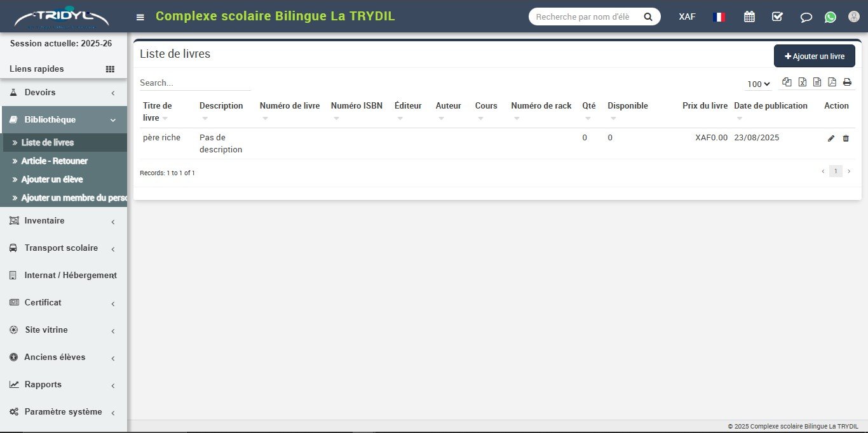
Task: Click the Ajouter un livre button
Action: click(814, 56)
